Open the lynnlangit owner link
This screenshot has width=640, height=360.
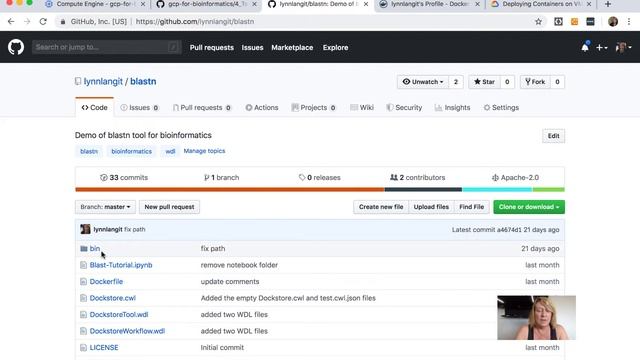click(103, 82)
